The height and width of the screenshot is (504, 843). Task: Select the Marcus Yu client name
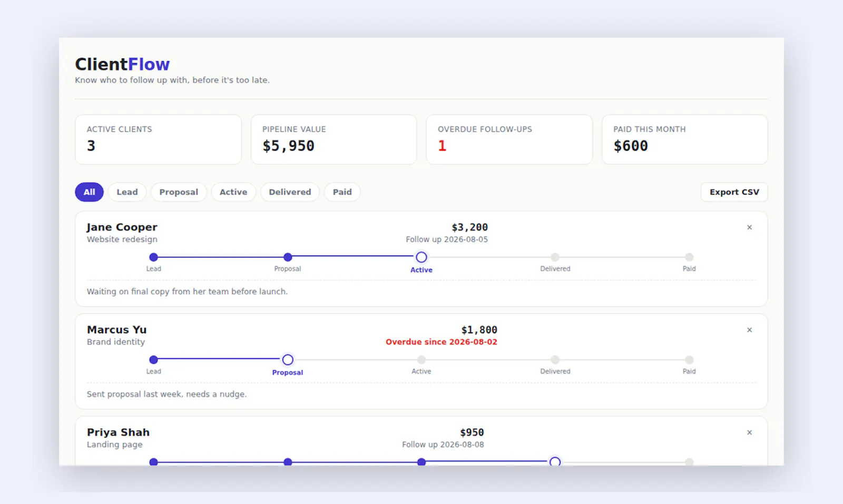[x=116, y=330]
